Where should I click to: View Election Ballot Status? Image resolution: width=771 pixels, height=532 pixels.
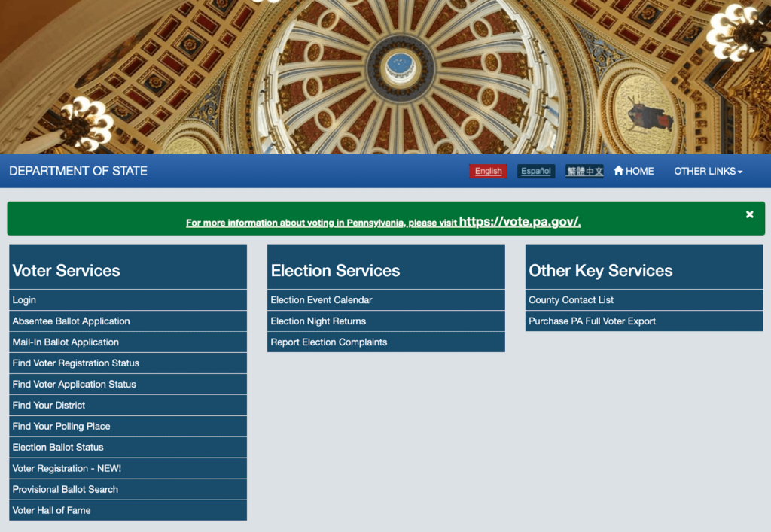58,448
